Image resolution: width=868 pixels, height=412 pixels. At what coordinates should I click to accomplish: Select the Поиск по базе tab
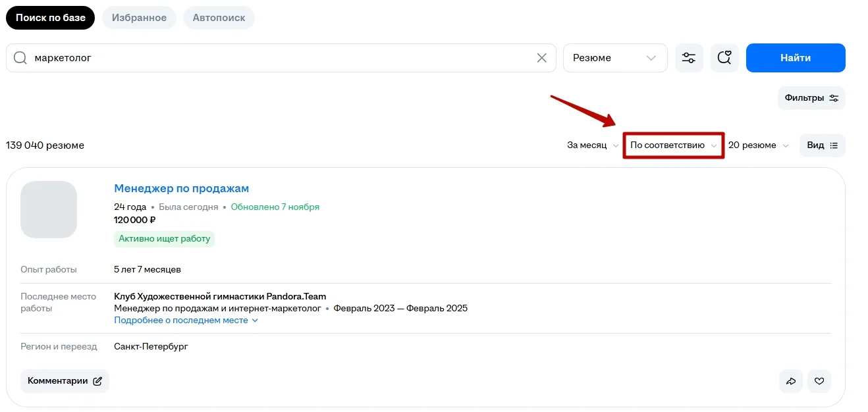(51, 18)
